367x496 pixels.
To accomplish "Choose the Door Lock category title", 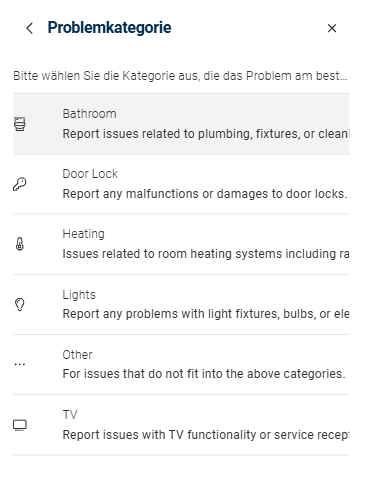I will click(x=90, y=174).
